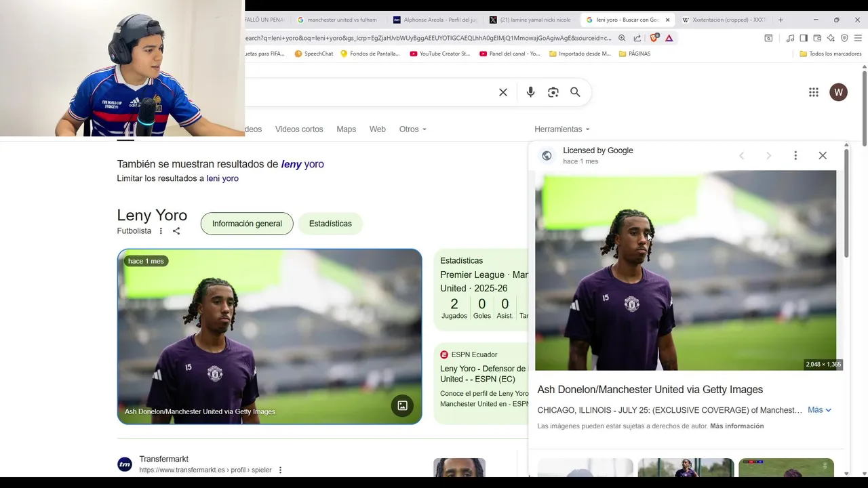
Task: Open the share icon beside Futbolista
Action: tap(176, 231)
